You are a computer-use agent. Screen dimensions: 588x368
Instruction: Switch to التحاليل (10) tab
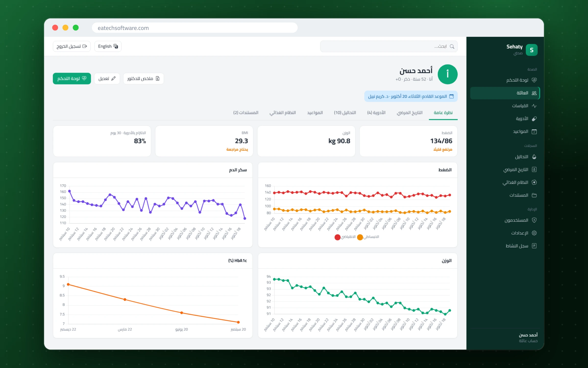pos(345,113)
